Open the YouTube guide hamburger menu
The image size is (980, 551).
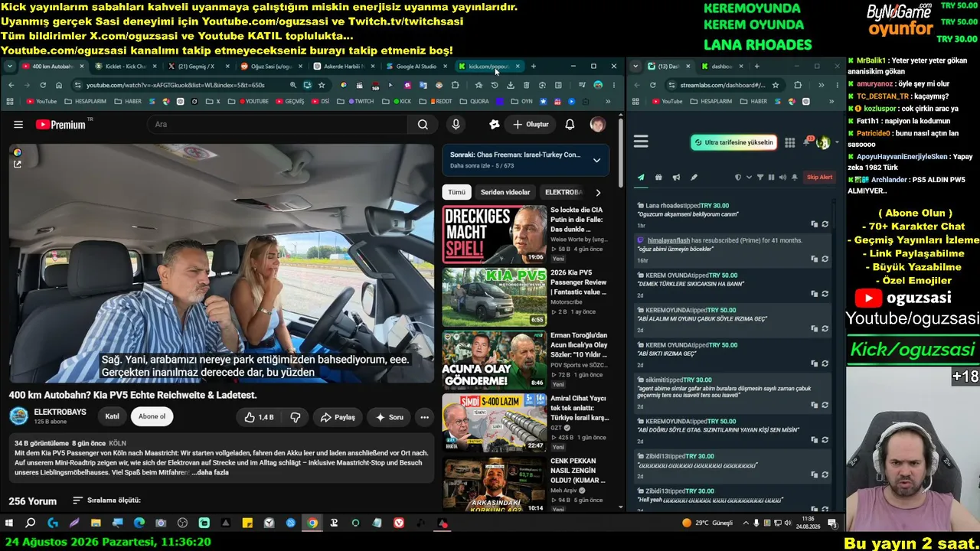(18, 125)
